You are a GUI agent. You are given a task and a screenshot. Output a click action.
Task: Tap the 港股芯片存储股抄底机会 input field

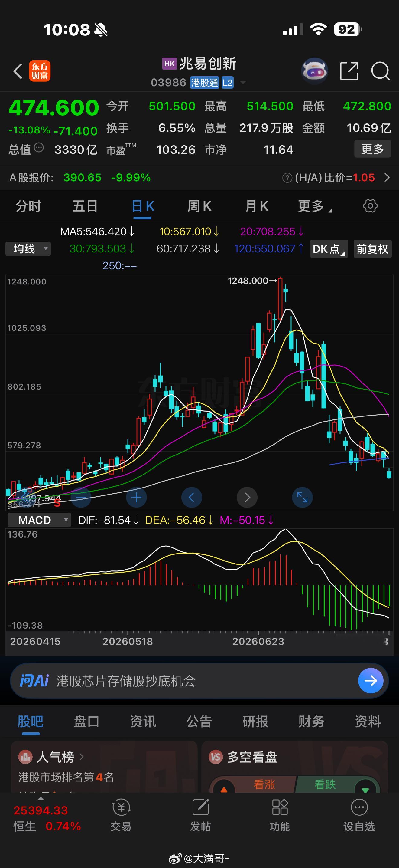coord(199,681)
